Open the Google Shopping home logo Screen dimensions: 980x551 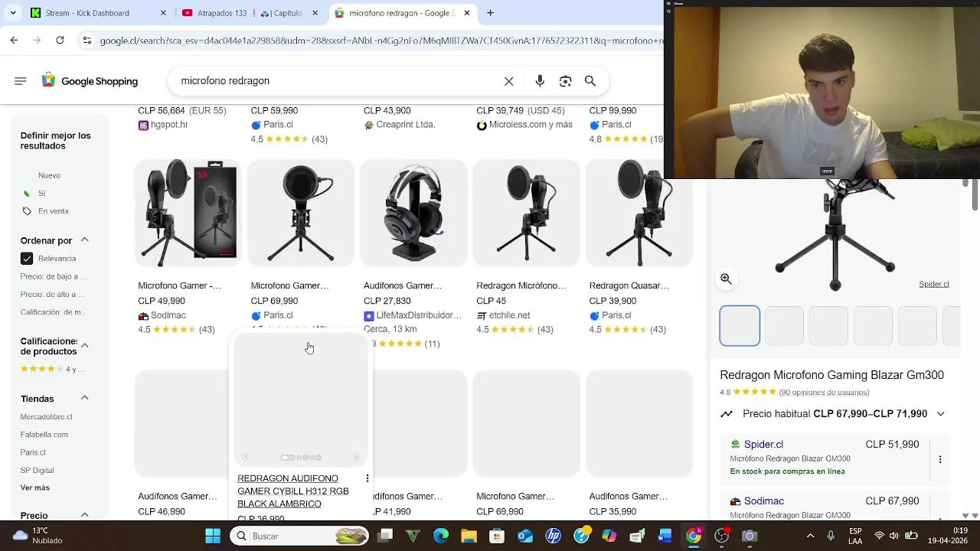click(x=90, y=81)
